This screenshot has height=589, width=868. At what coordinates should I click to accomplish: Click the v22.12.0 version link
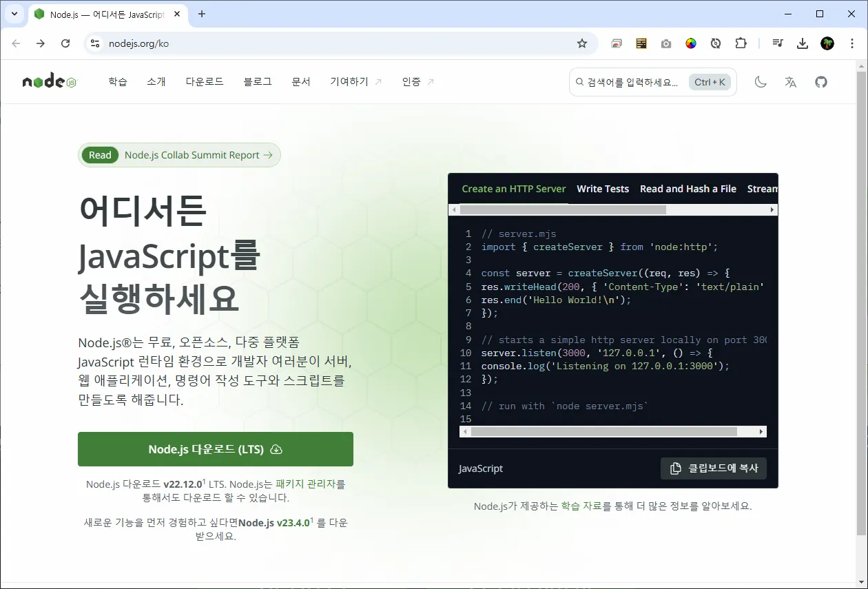[184, 484]
